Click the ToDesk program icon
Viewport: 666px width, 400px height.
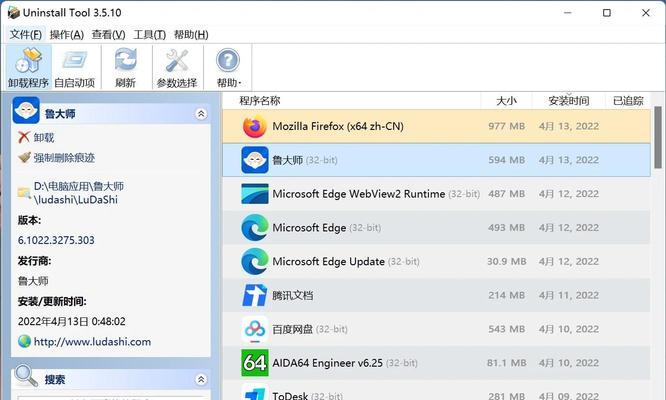254,393
